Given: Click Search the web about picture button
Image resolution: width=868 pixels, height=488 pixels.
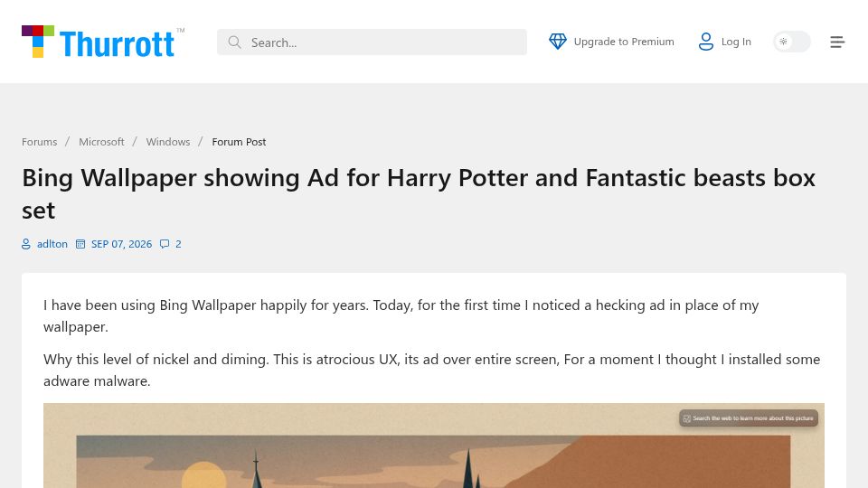Looking at the screenshot, I should (x=749, y=418).
